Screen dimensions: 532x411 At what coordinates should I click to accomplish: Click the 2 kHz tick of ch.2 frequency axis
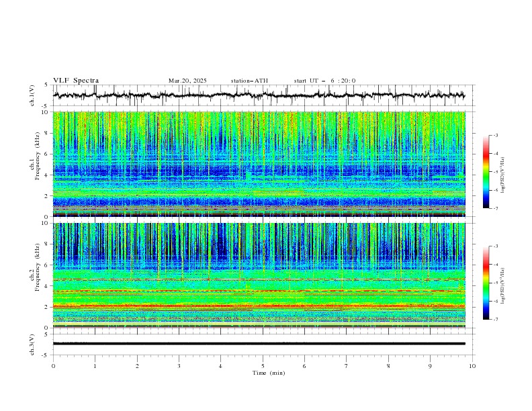click(x=48, y=307)
